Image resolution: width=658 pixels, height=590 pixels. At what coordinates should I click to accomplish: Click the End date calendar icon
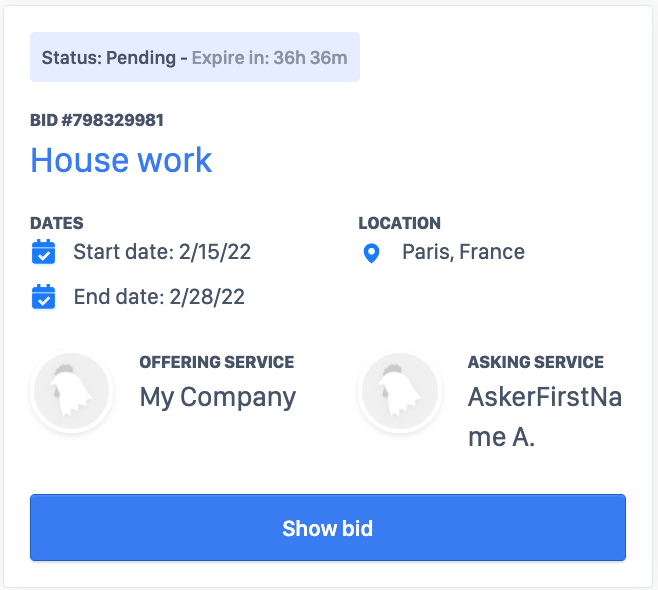43,297
